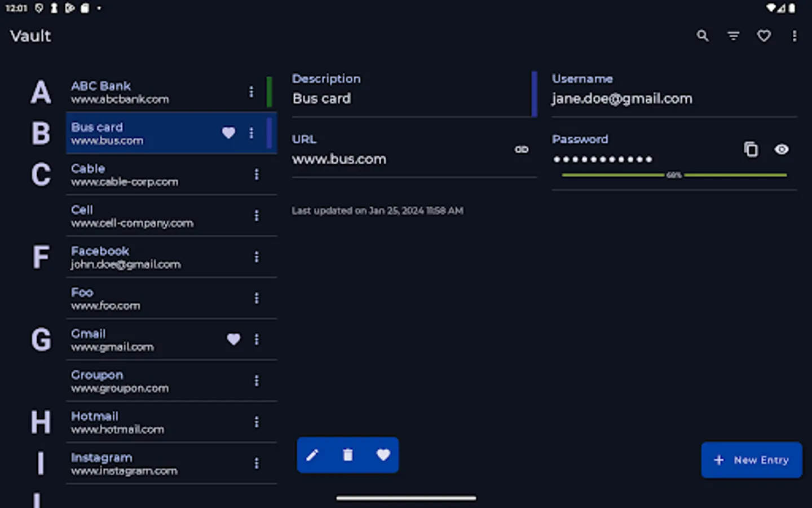The image size is (812, 508).
Task: Select the Instagram entry in the list
Action: (141, 463)
